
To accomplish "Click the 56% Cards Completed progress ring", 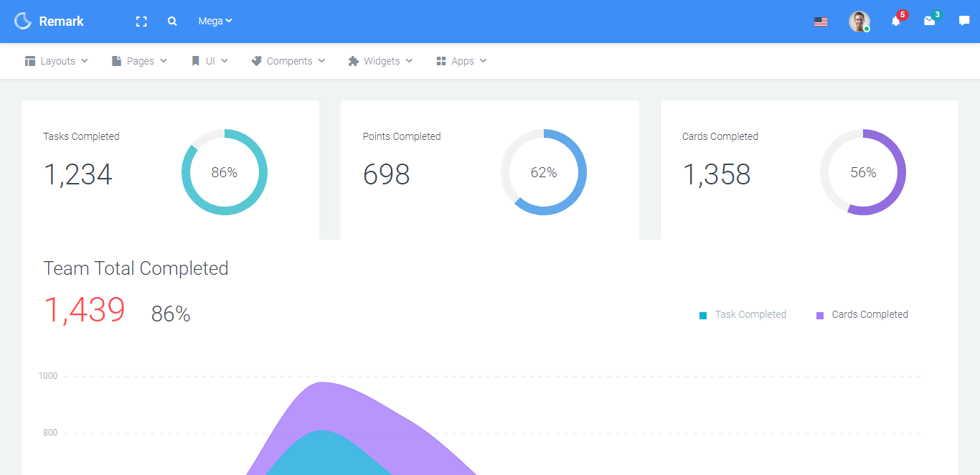I will (x=863, y=172).
